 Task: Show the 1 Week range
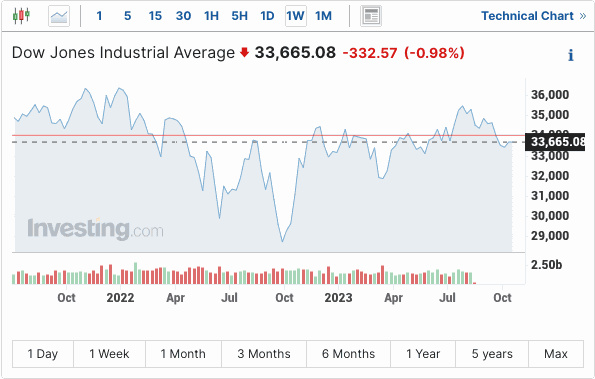(109, 354)
